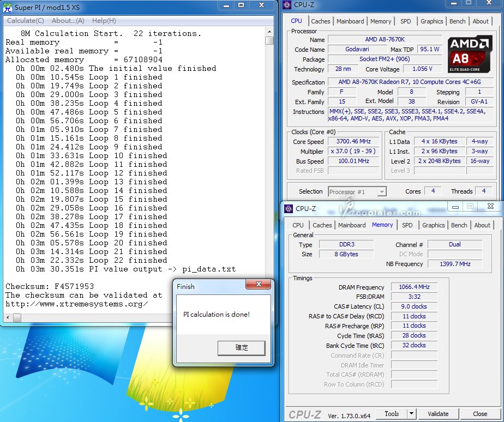The width and height of the screenshot is (504, 422).
Task: Switch to Mainboard tab in CPU-Z Memory window
Action: point(352,225)
